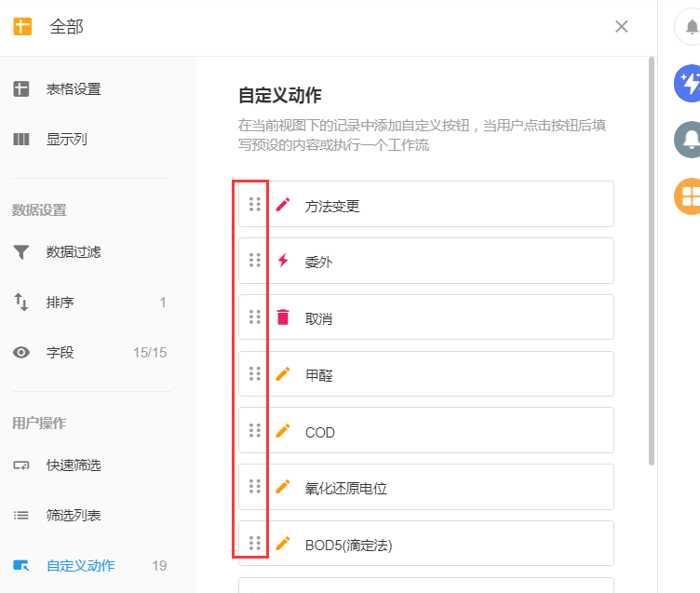The image size is (700, 593).
Task: Click the drag handle beside 方法变更
Action: point(254,204)
